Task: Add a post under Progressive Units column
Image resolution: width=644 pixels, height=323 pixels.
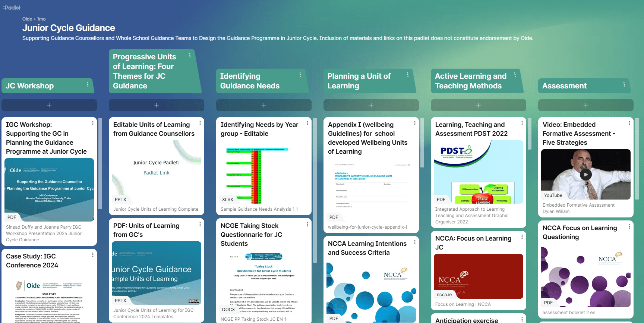Action: 157,105
